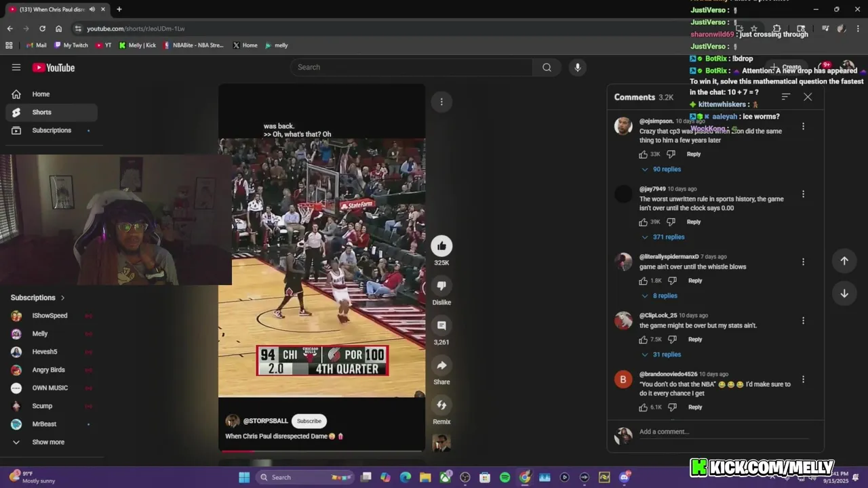
Task: Go to the previous short with up arrow
Action: coord(844,261)
